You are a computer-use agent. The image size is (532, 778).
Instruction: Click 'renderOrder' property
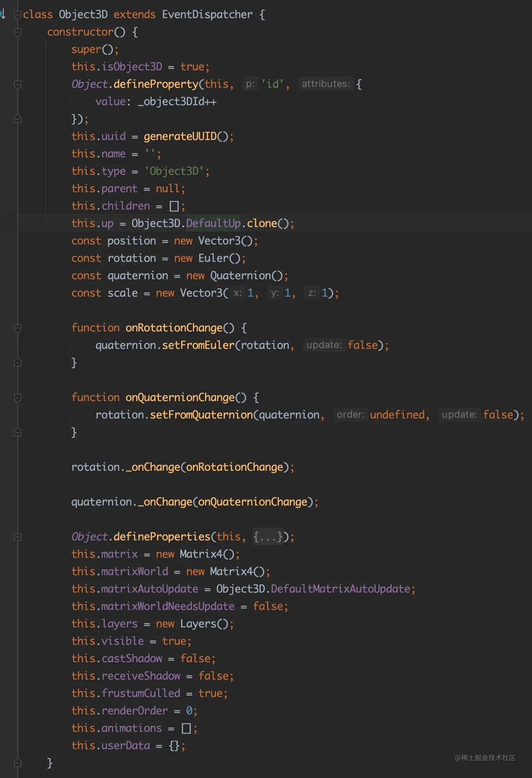[x=135, y=711]
